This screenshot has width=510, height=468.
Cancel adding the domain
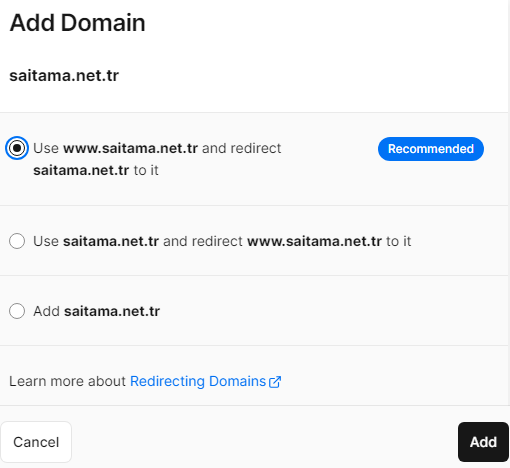(36, 442)
